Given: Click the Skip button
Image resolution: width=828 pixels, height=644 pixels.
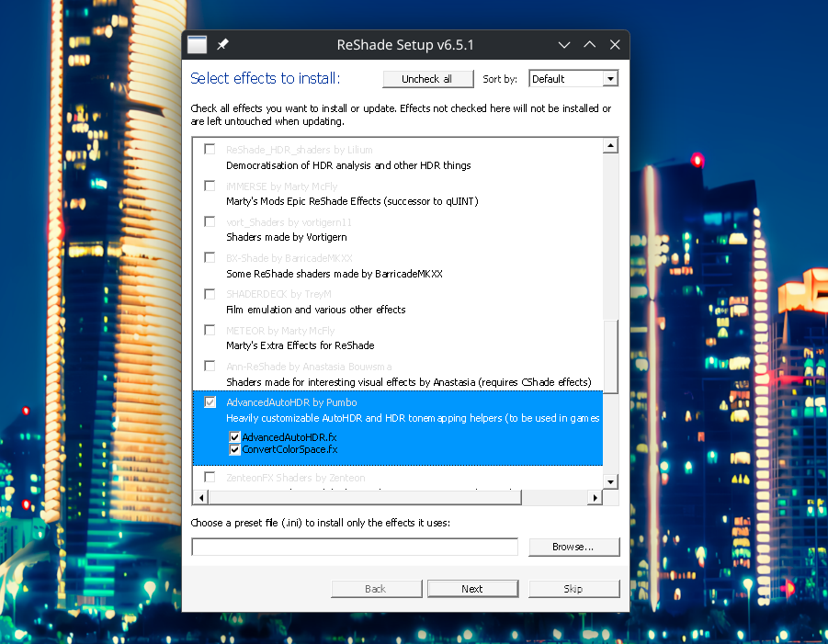Looking at the screenshot, I should pyautogui.click(x=574, y=589).
